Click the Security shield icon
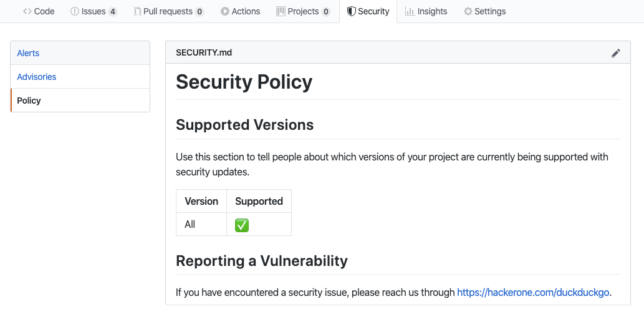This screenshot has width=644, height=314. point(352,11)
